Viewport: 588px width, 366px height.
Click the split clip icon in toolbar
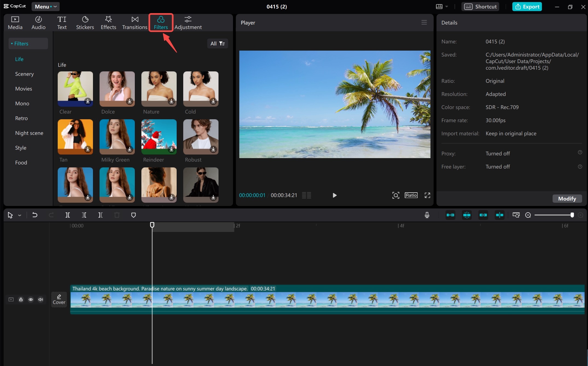[68, 215]
